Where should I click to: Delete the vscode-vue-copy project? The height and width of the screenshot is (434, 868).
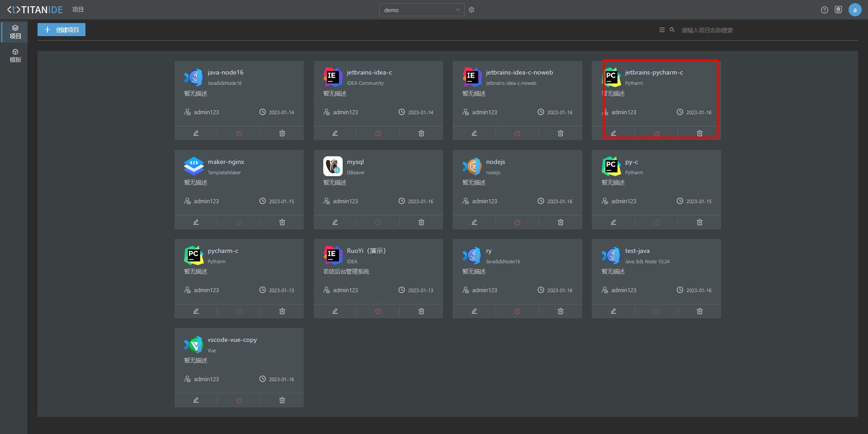282,400
